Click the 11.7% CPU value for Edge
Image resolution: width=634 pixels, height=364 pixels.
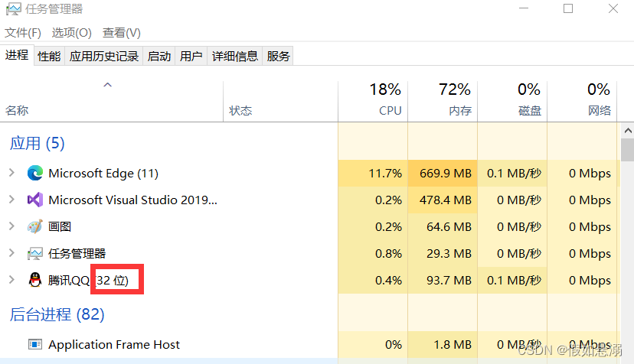coord(385,174)
